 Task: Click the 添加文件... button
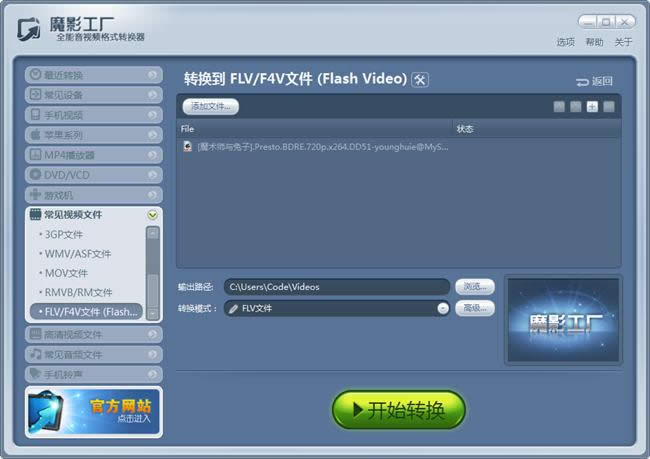[x=211, y=107]
